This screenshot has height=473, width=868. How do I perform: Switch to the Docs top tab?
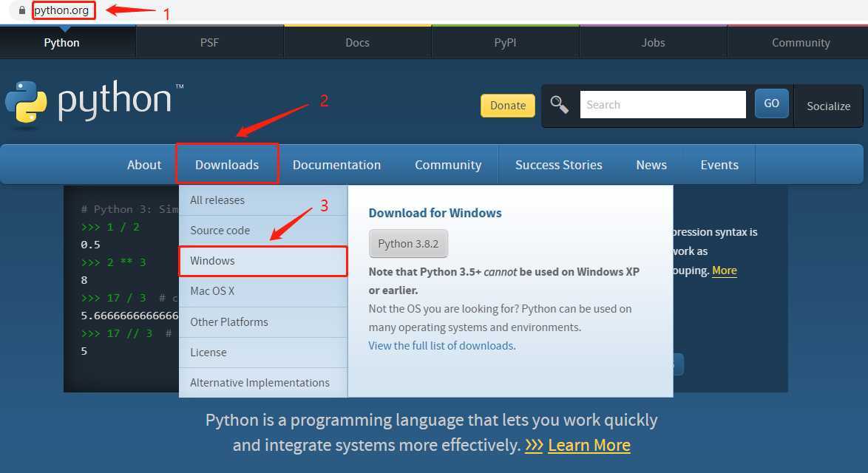357,43
